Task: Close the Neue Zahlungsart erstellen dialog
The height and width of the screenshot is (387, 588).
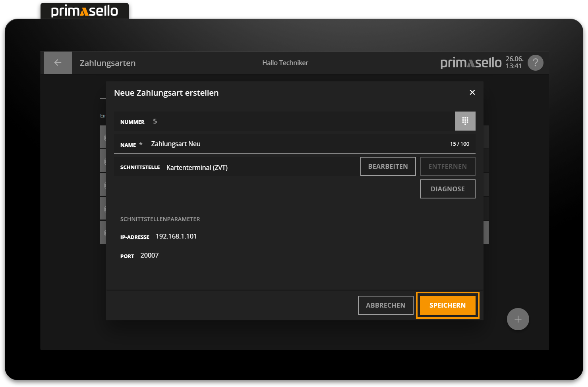Action: click(x=472, y=92)
